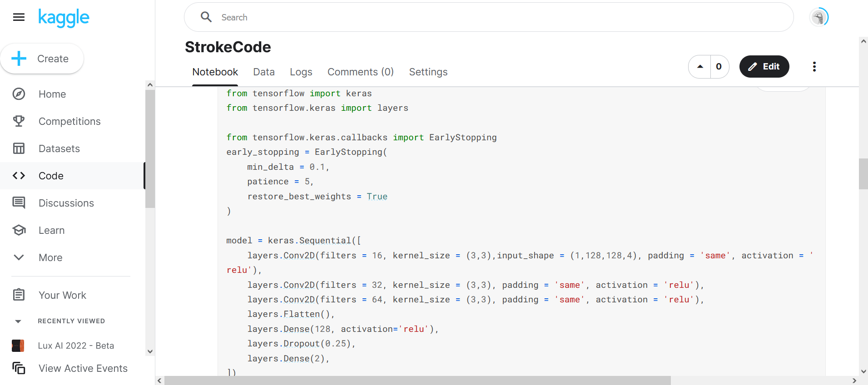Collapse the Recently Viewed list
The height and width of the screenshot is (385, 868).
point(18,321)
